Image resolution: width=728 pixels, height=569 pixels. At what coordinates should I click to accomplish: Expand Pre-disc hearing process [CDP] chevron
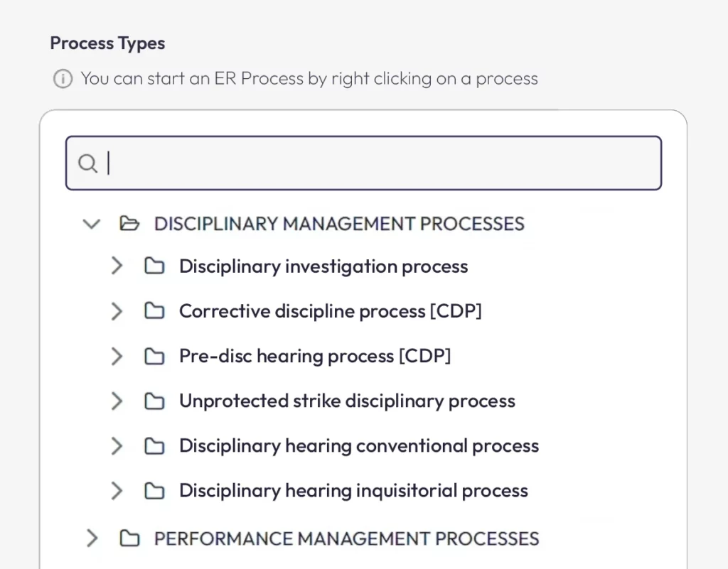click(117, 356)
